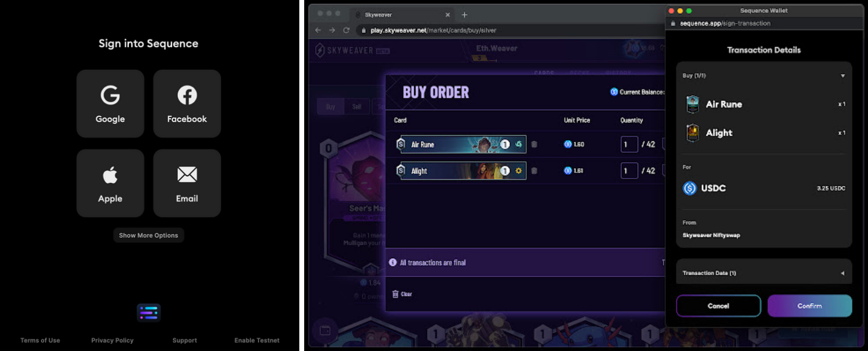868x351 pixels.
Task: Open the Support link
Action: point(184,341)
